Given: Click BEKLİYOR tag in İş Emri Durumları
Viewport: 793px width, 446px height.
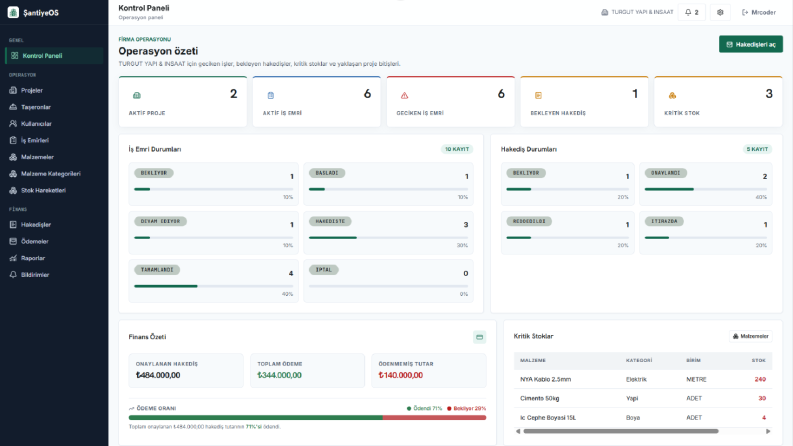Looking at the screenshot, I should pyautogui.click(x=154, y=173).
